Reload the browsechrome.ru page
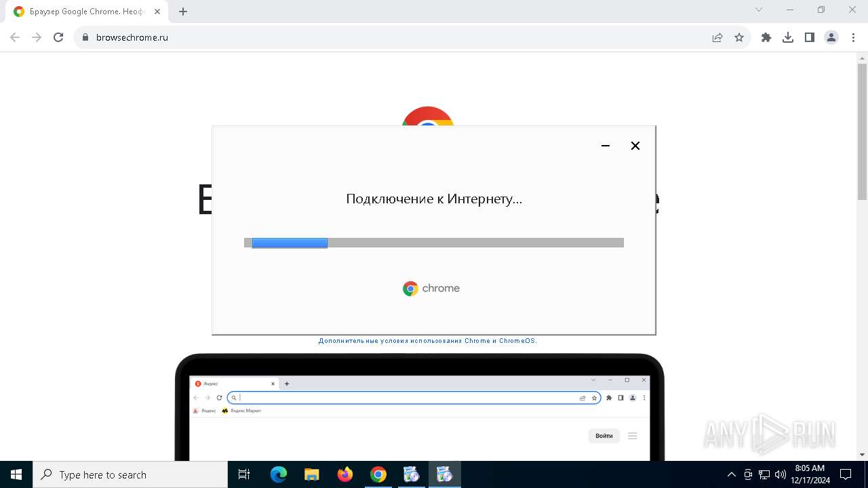This screenshot has width=868, height=488. click(x=58, y=37)
